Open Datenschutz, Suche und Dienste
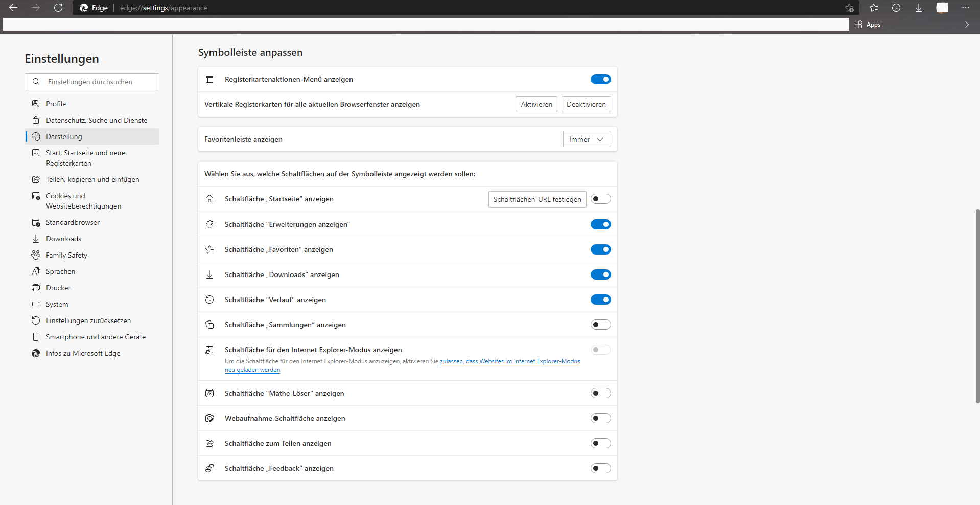980x505 pixels. pyautogui.click(x=92, y=120)
